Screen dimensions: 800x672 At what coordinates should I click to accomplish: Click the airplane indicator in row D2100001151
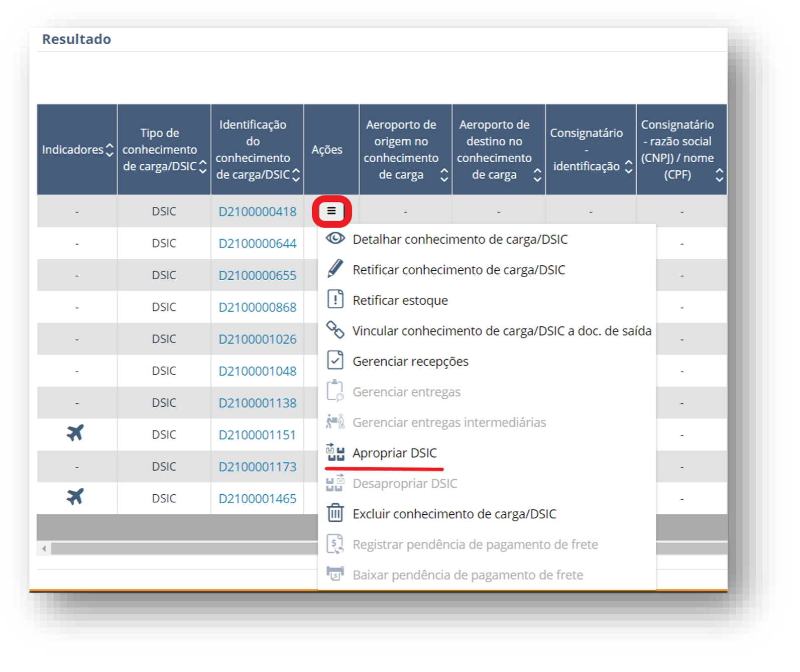[x=75, y=433]
